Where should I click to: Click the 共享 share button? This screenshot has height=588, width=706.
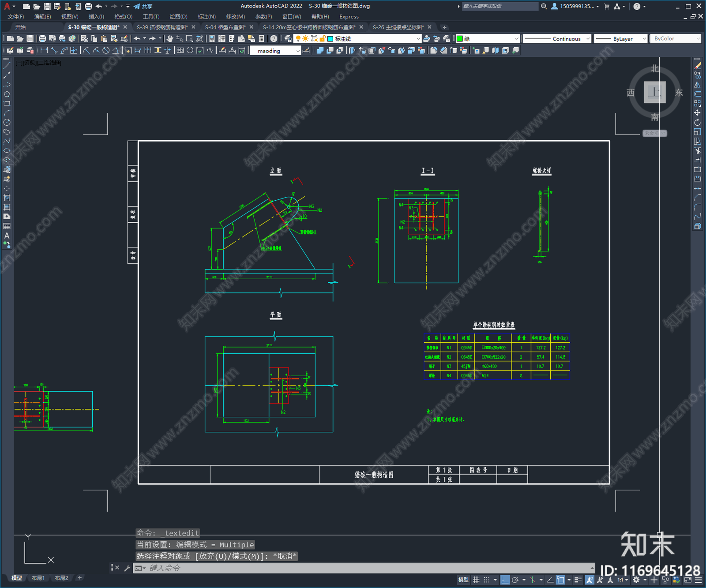(x=143, y=6)
